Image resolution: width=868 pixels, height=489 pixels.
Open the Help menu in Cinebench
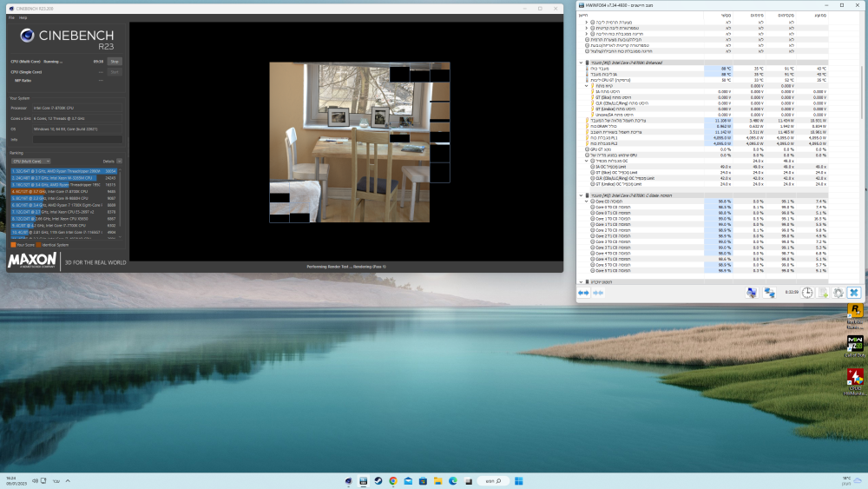23,17
